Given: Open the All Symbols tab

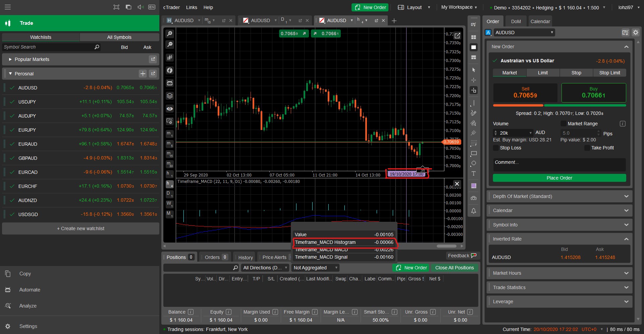Looking at the screenshot, I should [x=119, y=37].
